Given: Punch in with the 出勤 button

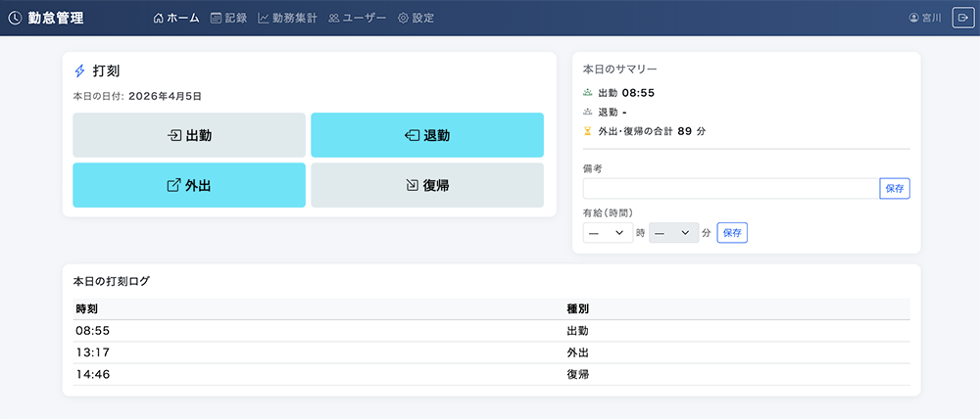Looking at the screenshot, I should 189,135.
